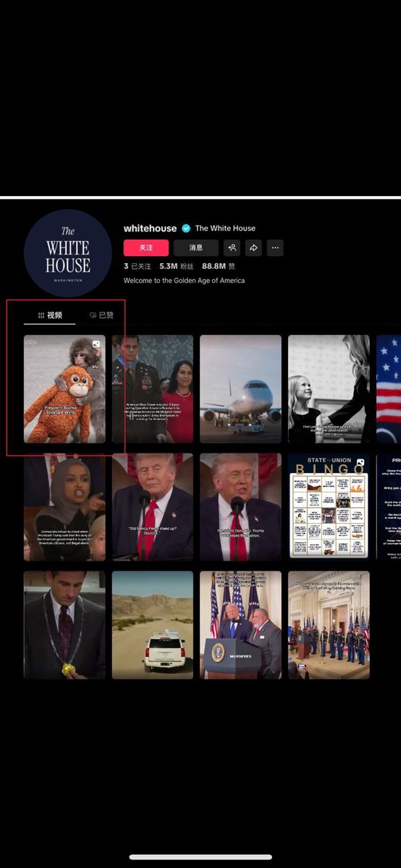The width and height of the screenshot is (401, 868).
Task: Click the whitehouse username text
Action: tap(151, 228)
